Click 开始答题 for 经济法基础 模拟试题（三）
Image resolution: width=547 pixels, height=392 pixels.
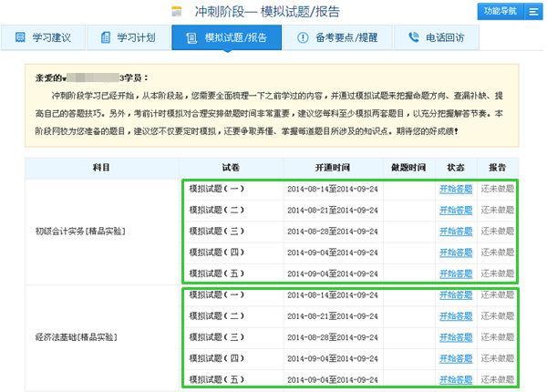(456, 337)
